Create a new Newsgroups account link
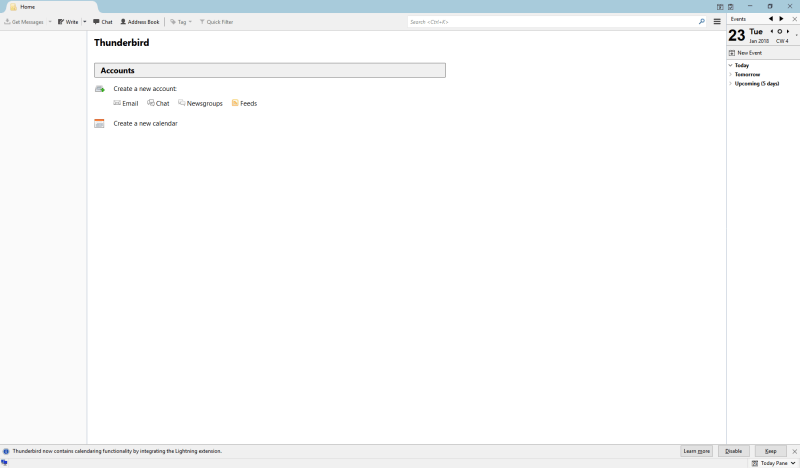This screenshot has width=800, height=468. pyautogui.click(x=201, y=103)
